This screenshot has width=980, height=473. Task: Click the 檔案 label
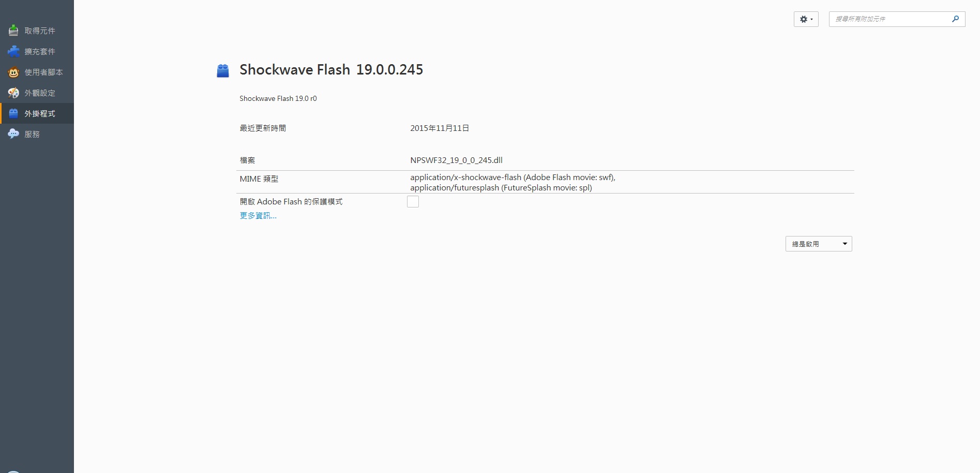(x=247, y=160)
